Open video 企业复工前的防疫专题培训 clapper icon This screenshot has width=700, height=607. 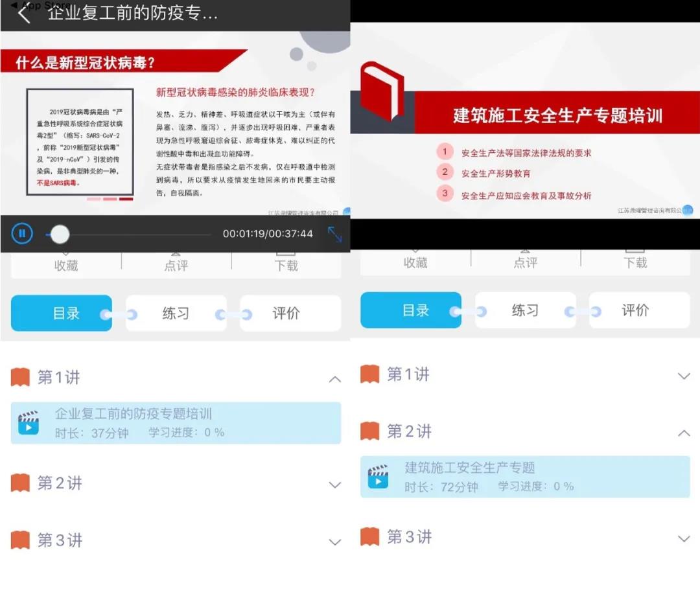[x=29, y=424]
